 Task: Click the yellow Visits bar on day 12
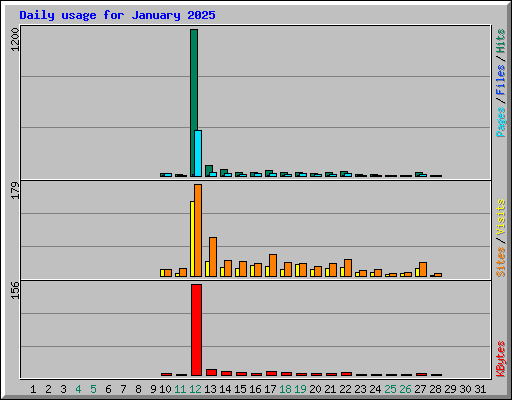[192, 239]
